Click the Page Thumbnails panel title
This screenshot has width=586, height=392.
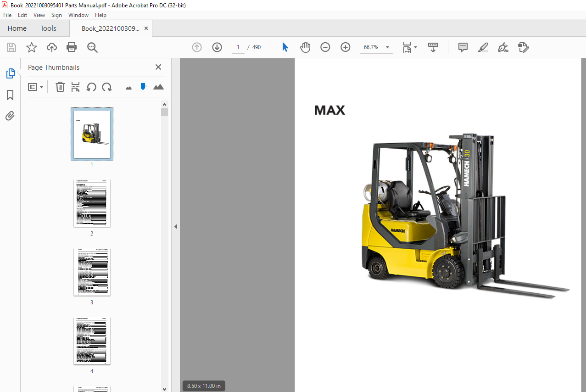tap(54, 67)
